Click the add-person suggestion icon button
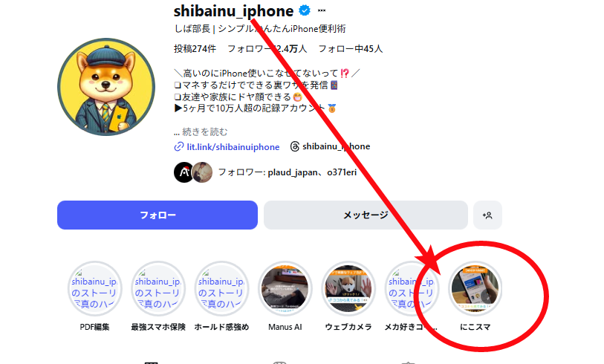Image resolution: width=604 pixels, height=364 pixels. (x=487, y=215)
